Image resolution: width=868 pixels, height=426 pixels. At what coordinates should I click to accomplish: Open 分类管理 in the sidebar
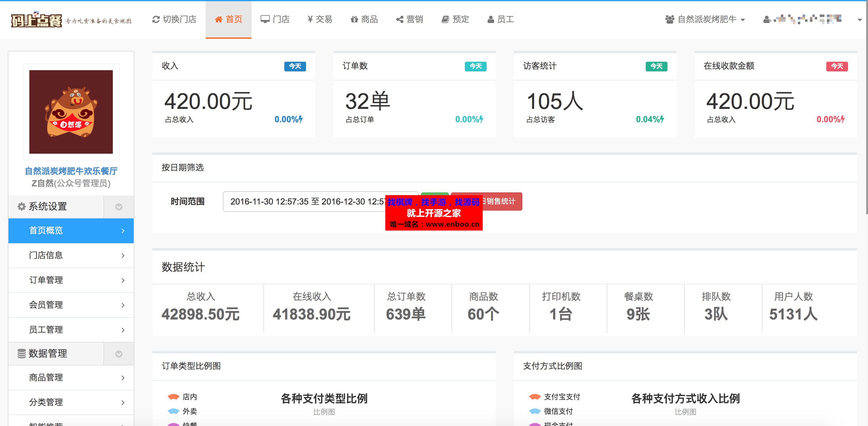point(71,402)
